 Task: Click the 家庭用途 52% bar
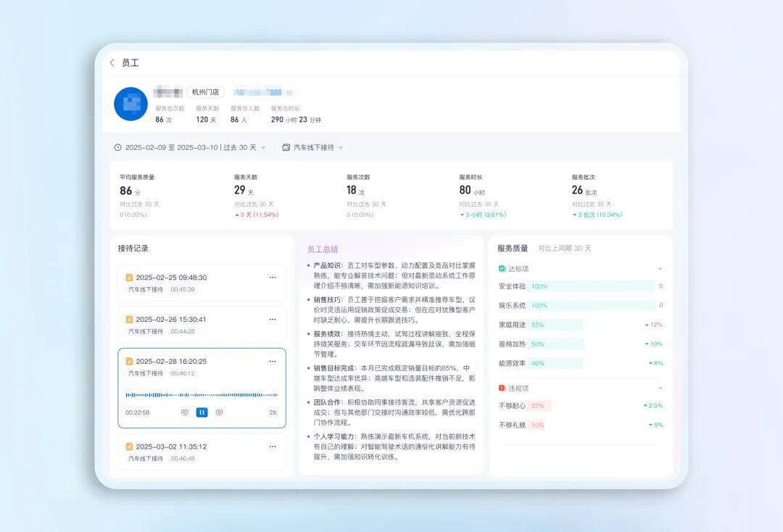pyautogui.click(x=555, y=325)
